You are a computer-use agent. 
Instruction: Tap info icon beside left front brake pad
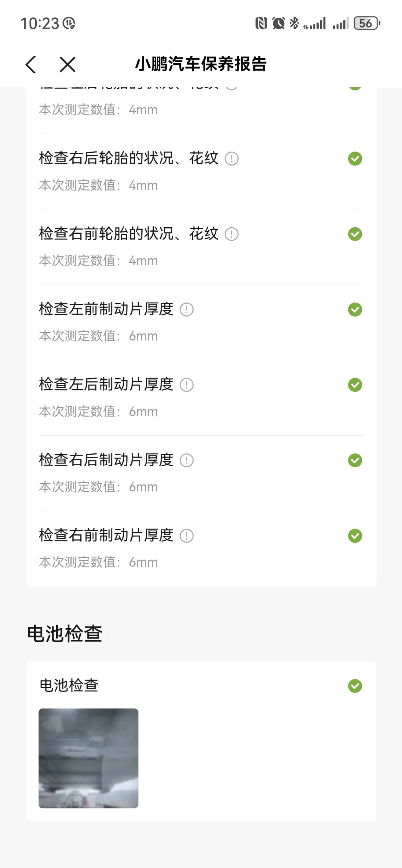click(x=187, y=310)
